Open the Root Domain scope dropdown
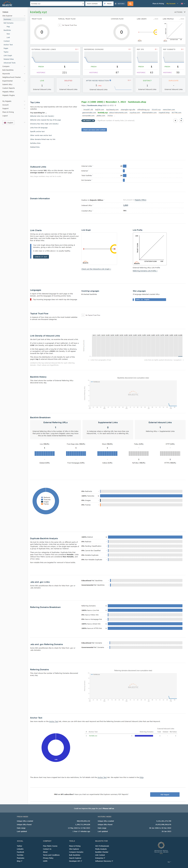This screenshot has width=188, height=868. pos(93,4)
